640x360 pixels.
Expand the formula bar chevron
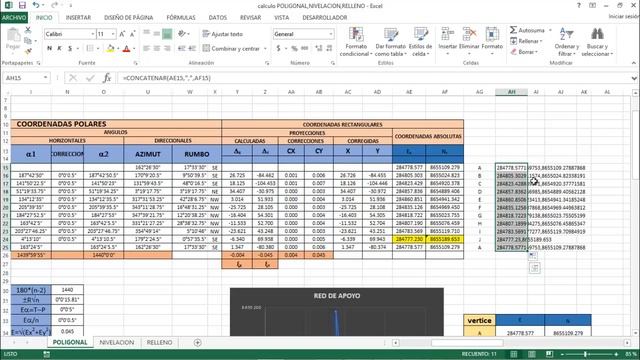pos(634,78)
